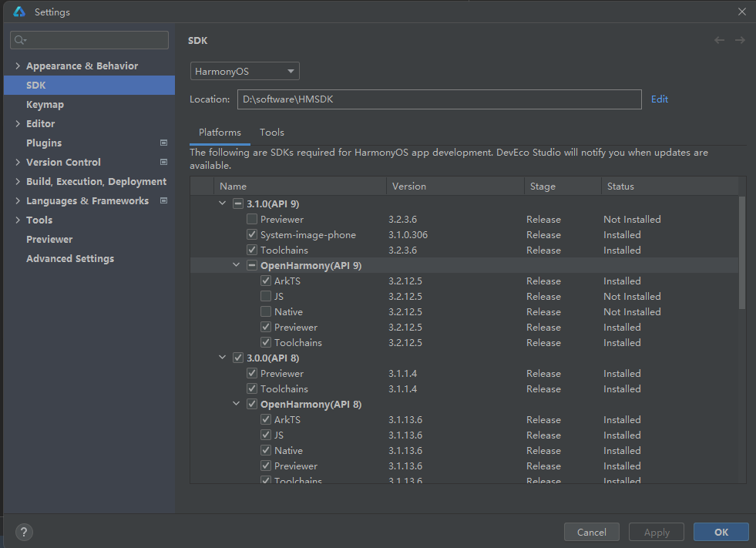Image resolution: width=756 pixels, height=548 pixels.
Task: Uncheck ArkTS 3.1.13.6 checkbox
Action: pyautogui.click(x=266, y=420)
